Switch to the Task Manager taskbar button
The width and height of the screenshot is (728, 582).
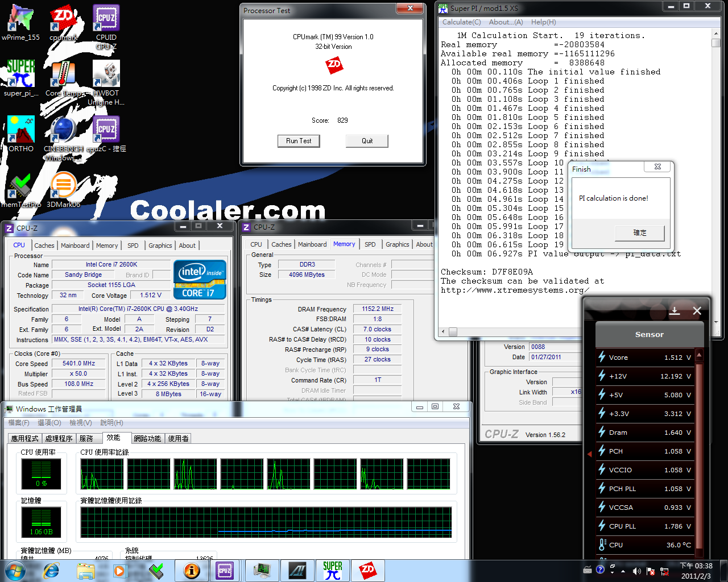click(262, 571)
